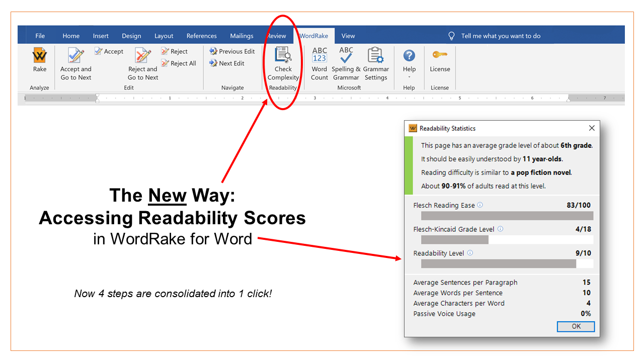Click info icon beside Readability Level

pos(470,253)
